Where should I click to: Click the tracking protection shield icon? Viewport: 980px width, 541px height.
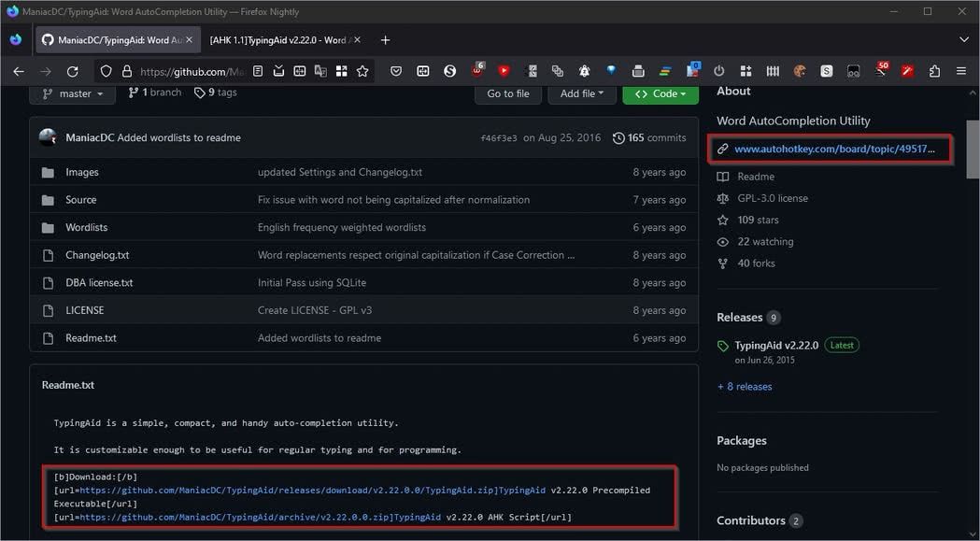point(106,71)
